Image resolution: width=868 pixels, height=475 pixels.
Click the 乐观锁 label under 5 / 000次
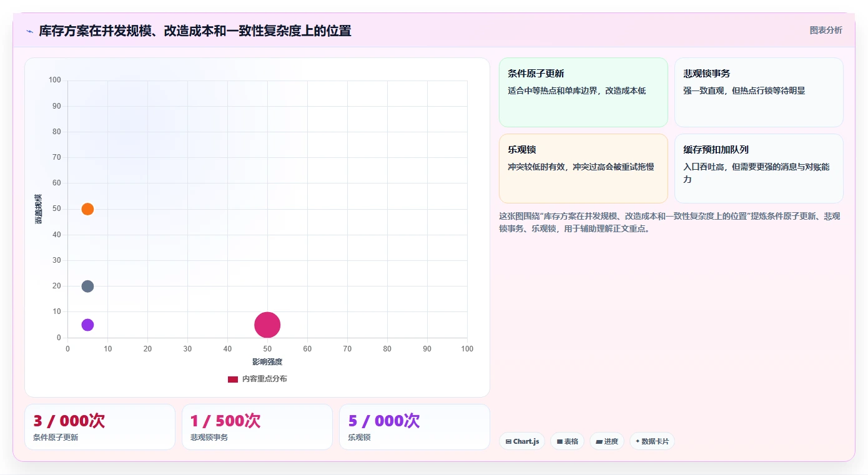[359, 438]
